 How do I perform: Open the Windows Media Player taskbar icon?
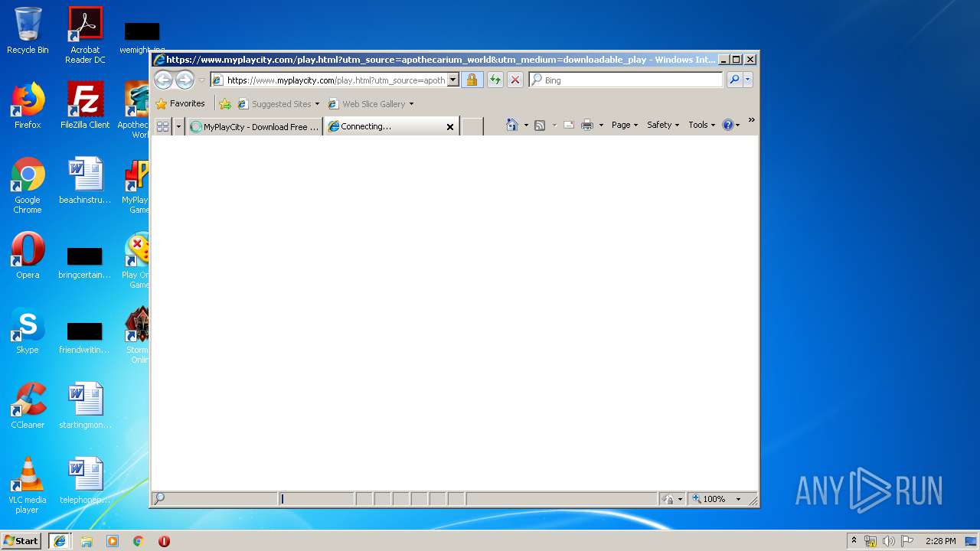tap(113, 541)
